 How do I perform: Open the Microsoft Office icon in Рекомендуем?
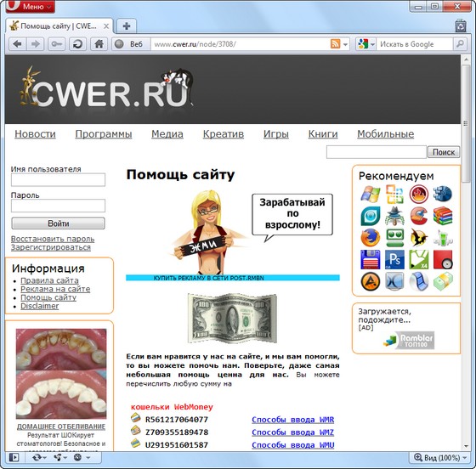coord(394,195)
